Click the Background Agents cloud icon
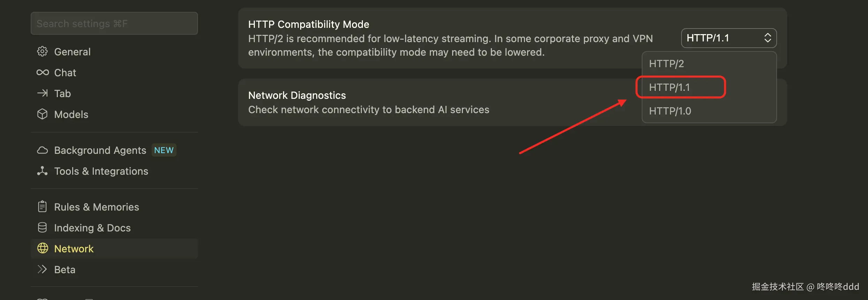This screenshot has width=868, height=300. point(43,150)
